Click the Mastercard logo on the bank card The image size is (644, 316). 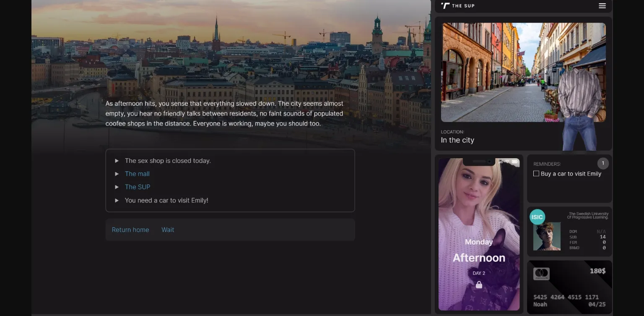pyautogui.click(x=541, y=274)
